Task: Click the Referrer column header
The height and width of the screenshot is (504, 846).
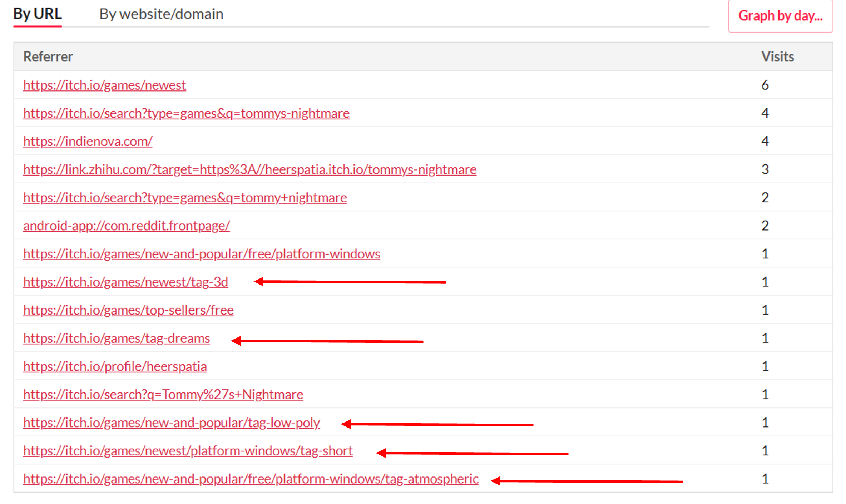Action: (x=48, y=57)
